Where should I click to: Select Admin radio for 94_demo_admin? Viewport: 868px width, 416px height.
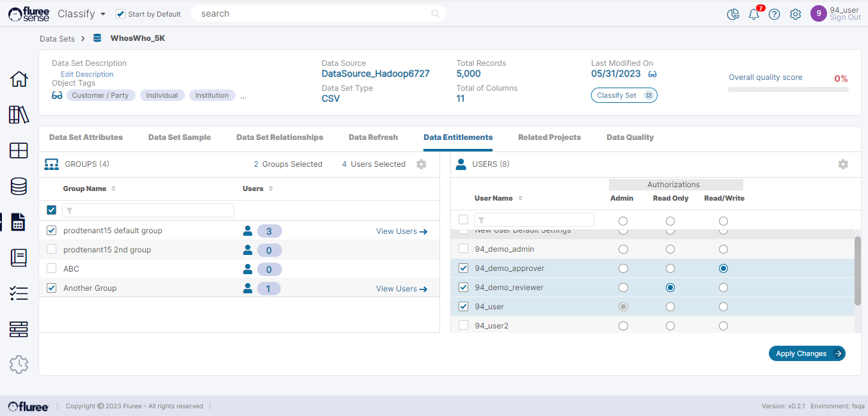[623, 249]
